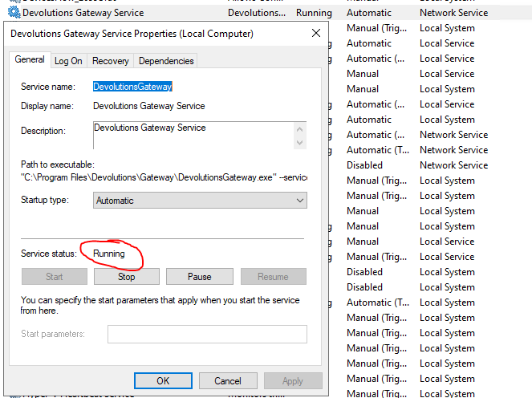Open the Dependencies tab
Viewport: 532px width, 398px height.
tap(166, 61)
